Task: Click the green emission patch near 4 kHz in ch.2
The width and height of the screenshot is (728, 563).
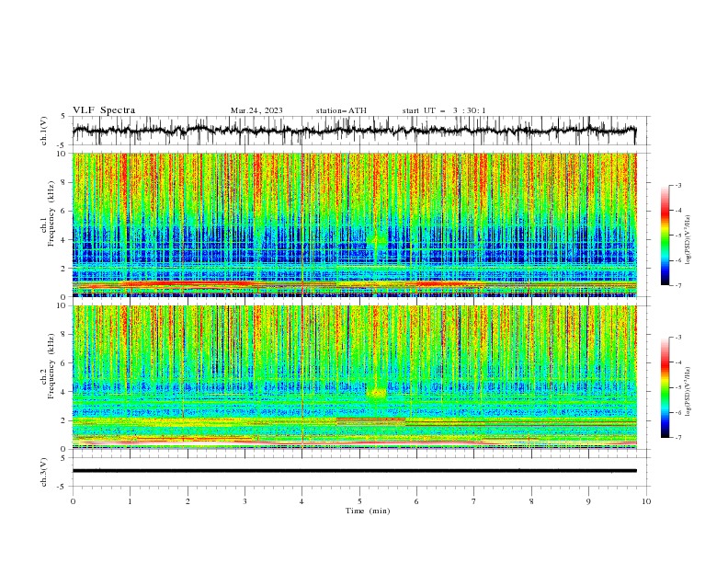Action: (x=377, y=393)
